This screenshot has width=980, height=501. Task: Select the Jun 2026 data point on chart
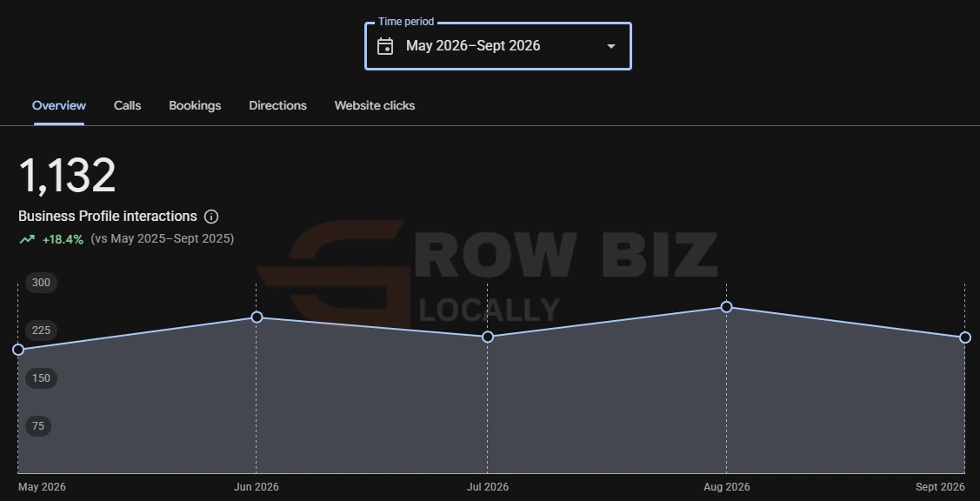pos(257,317)
